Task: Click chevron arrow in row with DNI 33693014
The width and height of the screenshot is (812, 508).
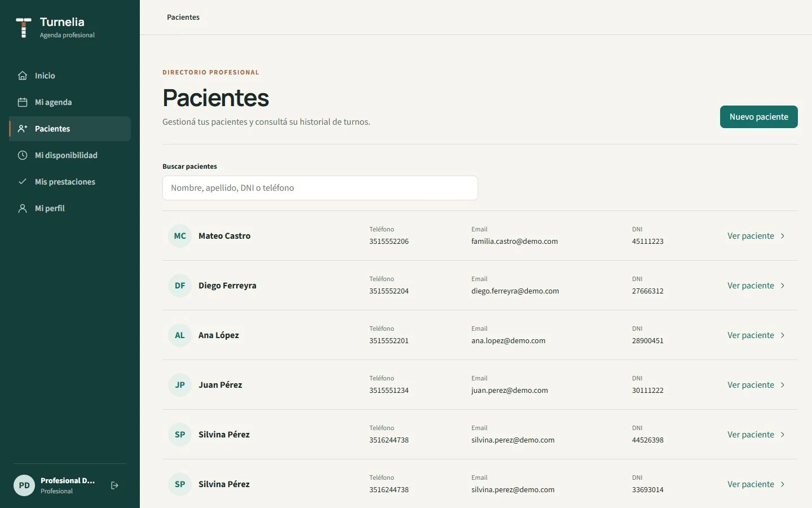Action: (x=783, y=484)
